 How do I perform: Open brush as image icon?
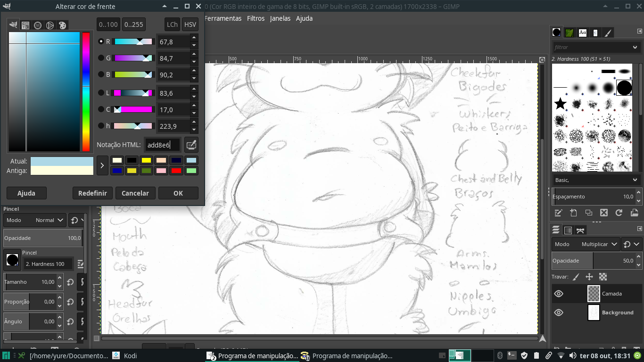[635, 213]
